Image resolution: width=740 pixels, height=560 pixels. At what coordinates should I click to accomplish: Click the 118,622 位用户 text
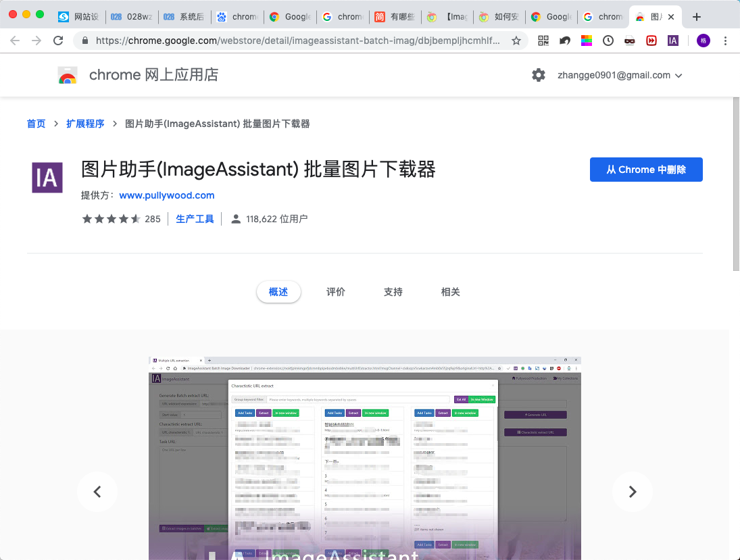276,219
